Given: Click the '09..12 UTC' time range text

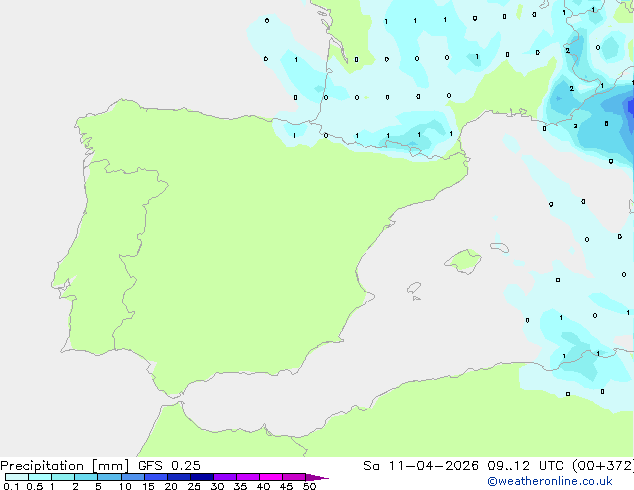Looking at the screenshot, I should click(525, 466).
